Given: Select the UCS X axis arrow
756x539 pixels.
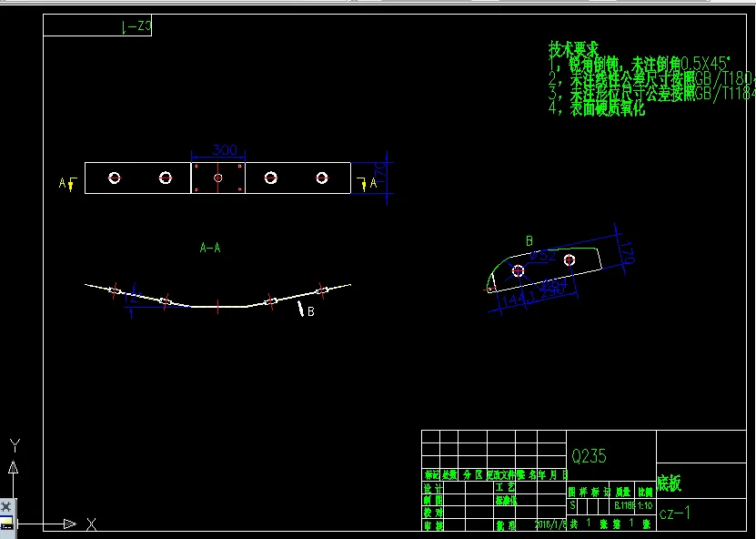Looking at the screenshot, I should pyautogui.click(x=70, y=524).
